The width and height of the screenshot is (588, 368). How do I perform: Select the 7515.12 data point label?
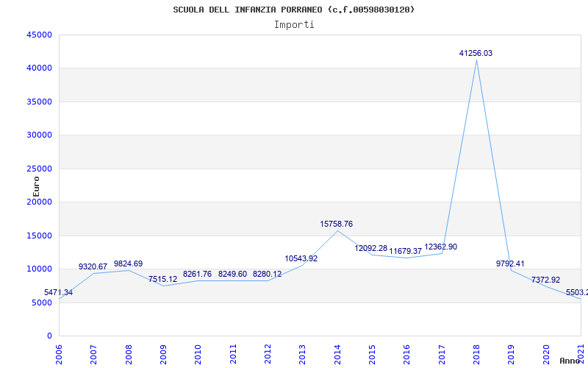(x=162, y=280)
